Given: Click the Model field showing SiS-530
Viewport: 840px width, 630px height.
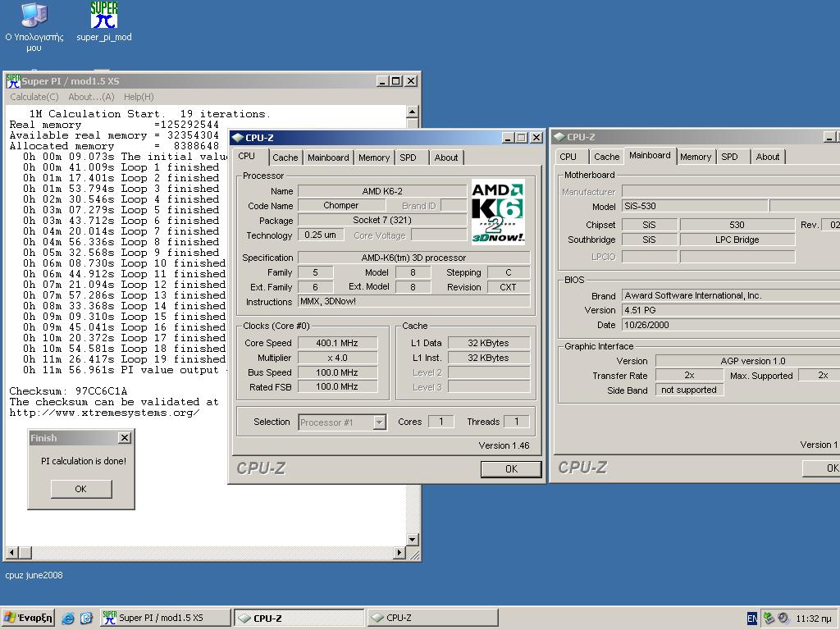Looking at the screenshot, I should click(695, 206).
